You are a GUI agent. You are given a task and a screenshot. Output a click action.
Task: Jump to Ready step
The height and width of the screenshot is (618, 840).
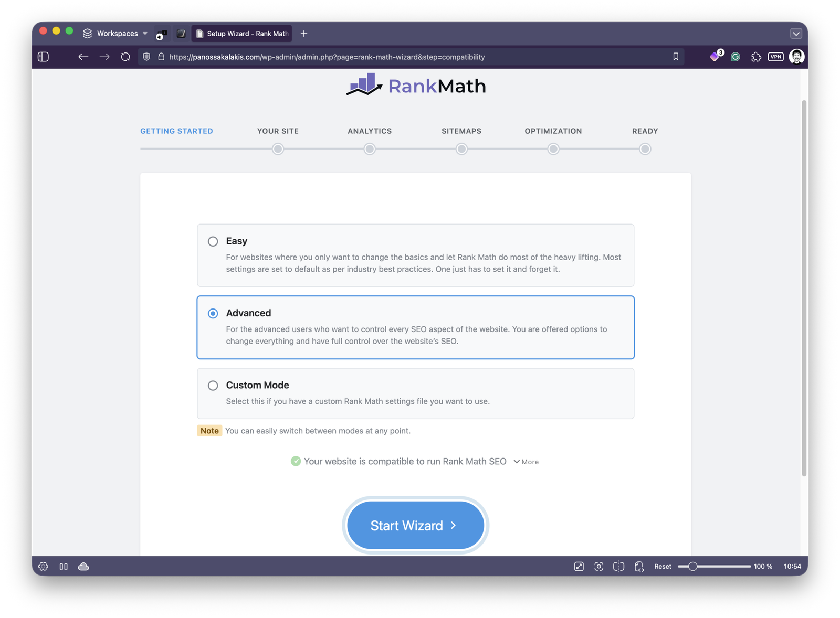click(645, 131)
